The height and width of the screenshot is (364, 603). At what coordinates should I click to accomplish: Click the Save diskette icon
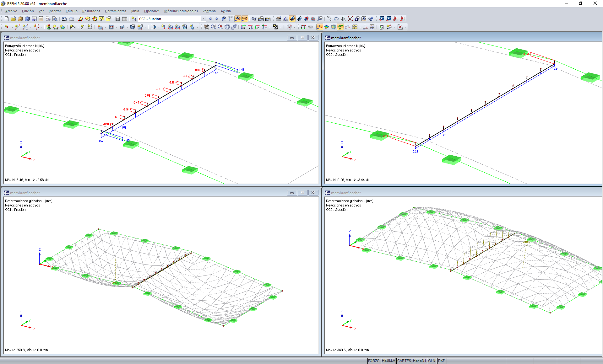(34, 19)
